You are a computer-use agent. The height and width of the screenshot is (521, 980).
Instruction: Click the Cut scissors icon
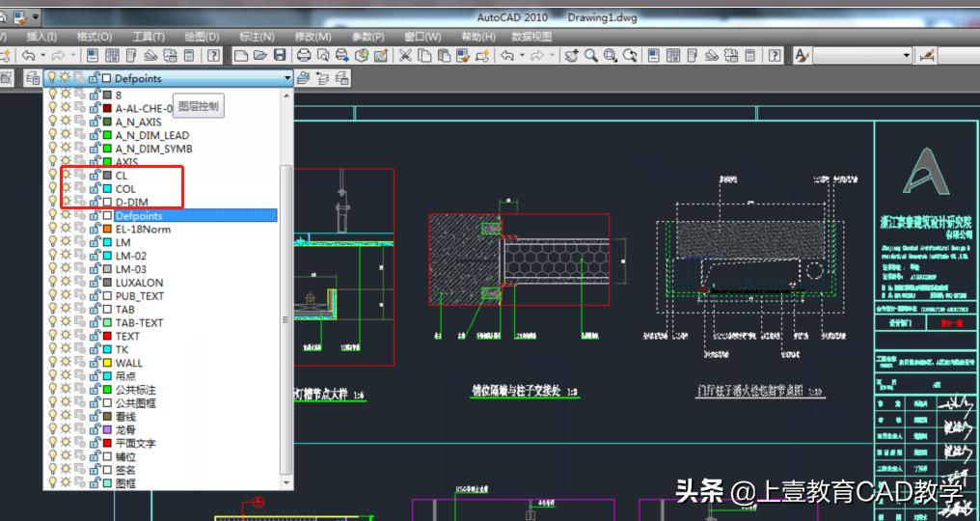(x=405, y=56)
